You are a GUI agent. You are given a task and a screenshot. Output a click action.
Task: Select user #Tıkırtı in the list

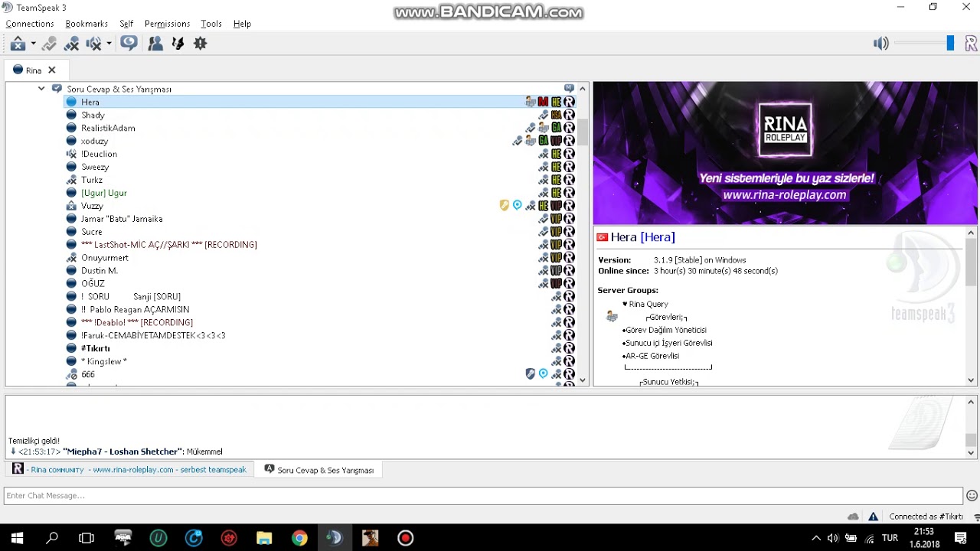tap(95, 348)
